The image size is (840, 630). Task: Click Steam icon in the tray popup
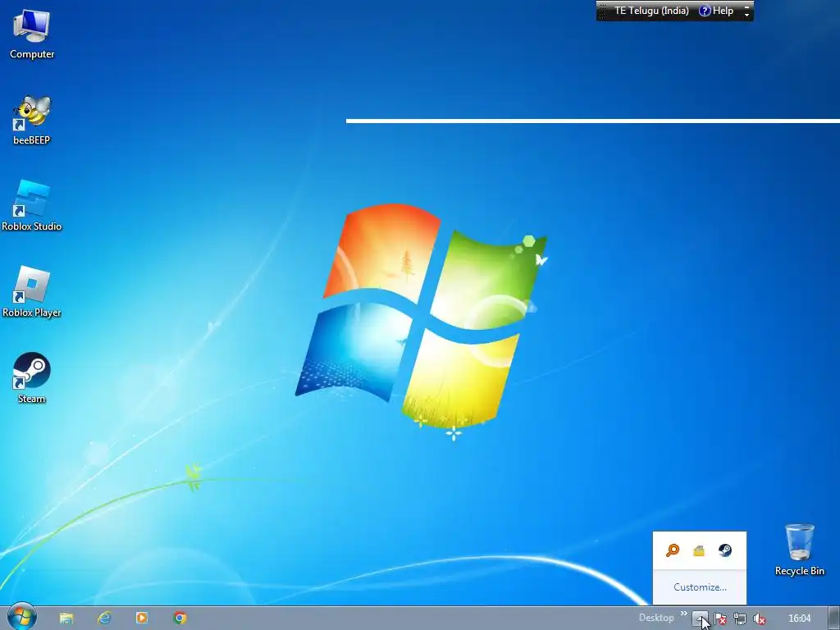tap(725, 550)
